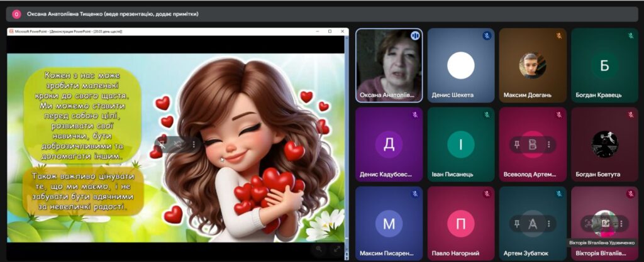Open more options for Артем Зубатюк's tile
644x262 pixels.
pos(548,223)
